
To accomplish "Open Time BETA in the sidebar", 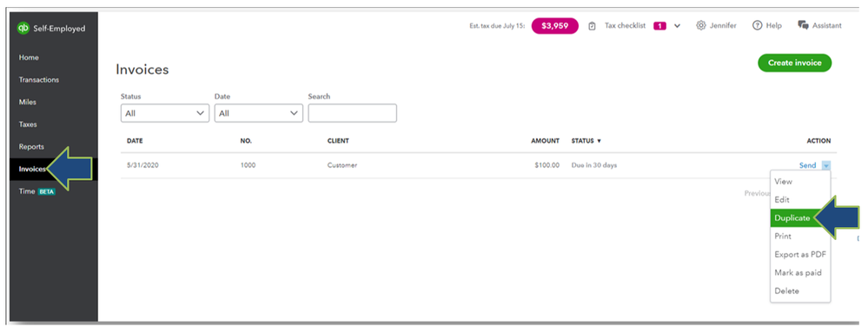I will [x=36, y=191].
